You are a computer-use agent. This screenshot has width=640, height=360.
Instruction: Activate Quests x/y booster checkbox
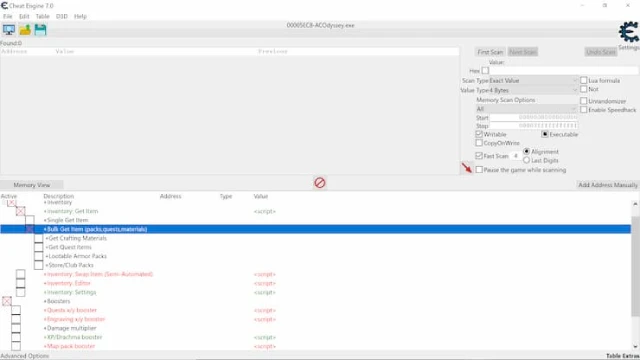16,310
